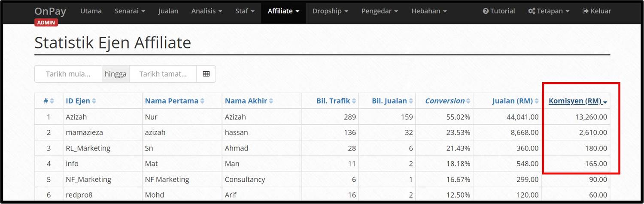Open the Tutorial help link
The height and width of the screenshot is (204, 644).
click(x=498, y=11)
